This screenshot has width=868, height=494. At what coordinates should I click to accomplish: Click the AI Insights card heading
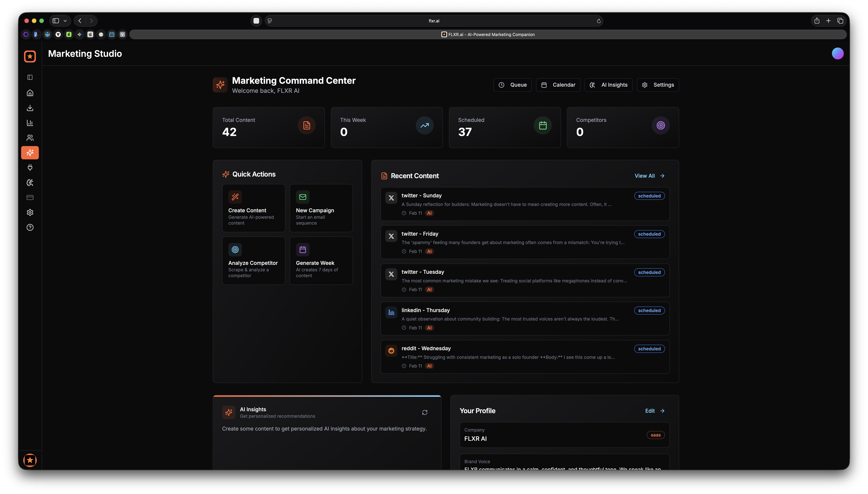click(x=253, y=409)
